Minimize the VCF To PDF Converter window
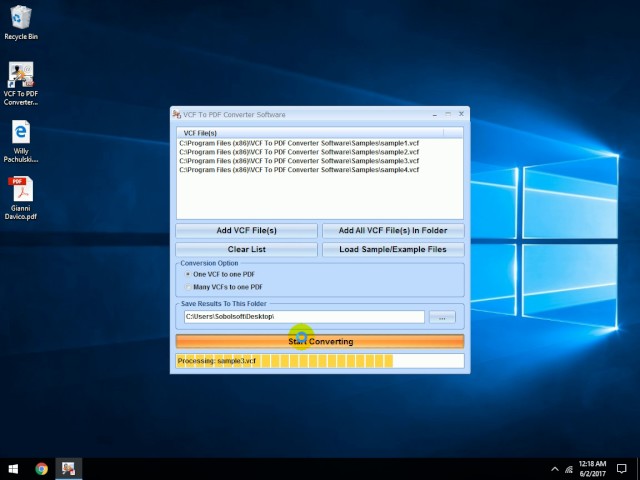The height and width of the screenshot is (480, 640). pyautogui.click(x=435, y=114)
